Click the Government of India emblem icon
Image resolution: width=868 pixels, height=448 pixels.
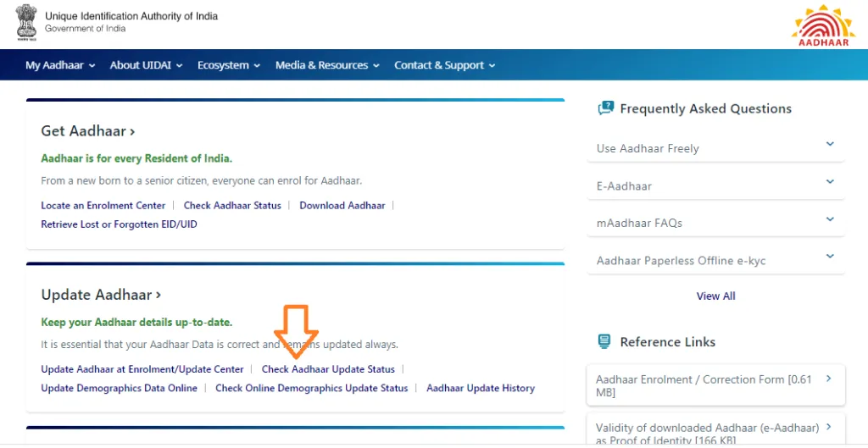click(x=25, y=23)
